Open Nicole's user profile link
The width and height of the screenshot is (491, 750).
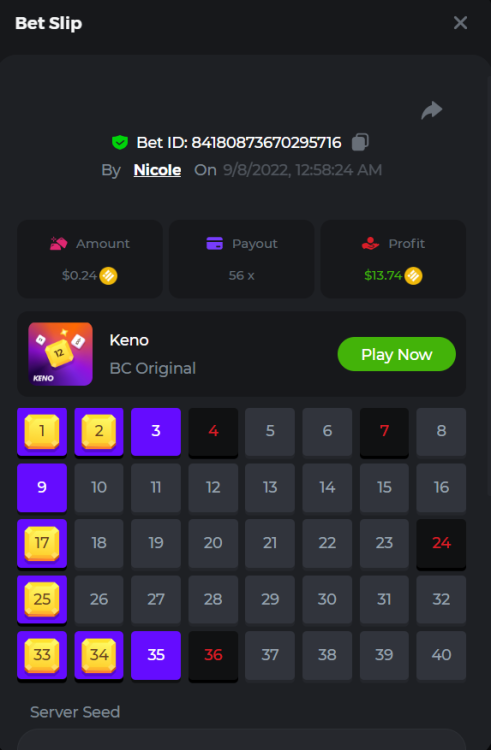click(x=157, y=170)
